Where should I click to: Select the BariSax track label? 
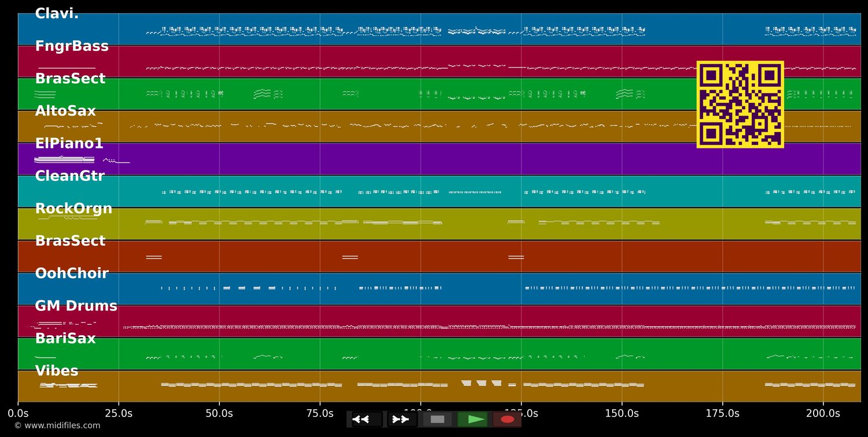pos(65,338)
